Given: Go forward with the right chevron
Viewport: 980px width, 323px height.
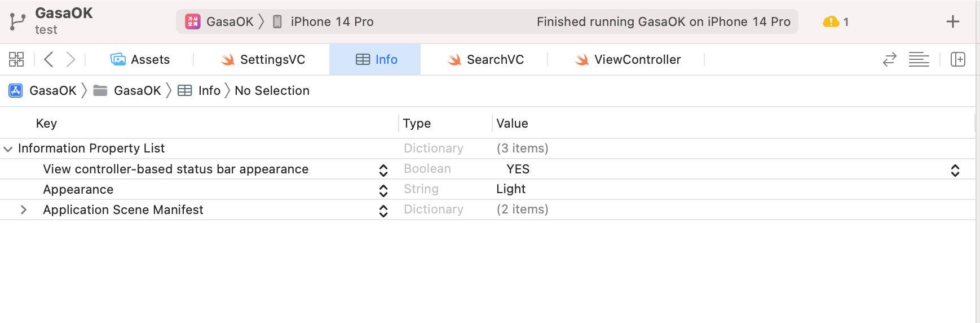Looking at the screenshot, I should pyautogui.click(x=70, y=59).
